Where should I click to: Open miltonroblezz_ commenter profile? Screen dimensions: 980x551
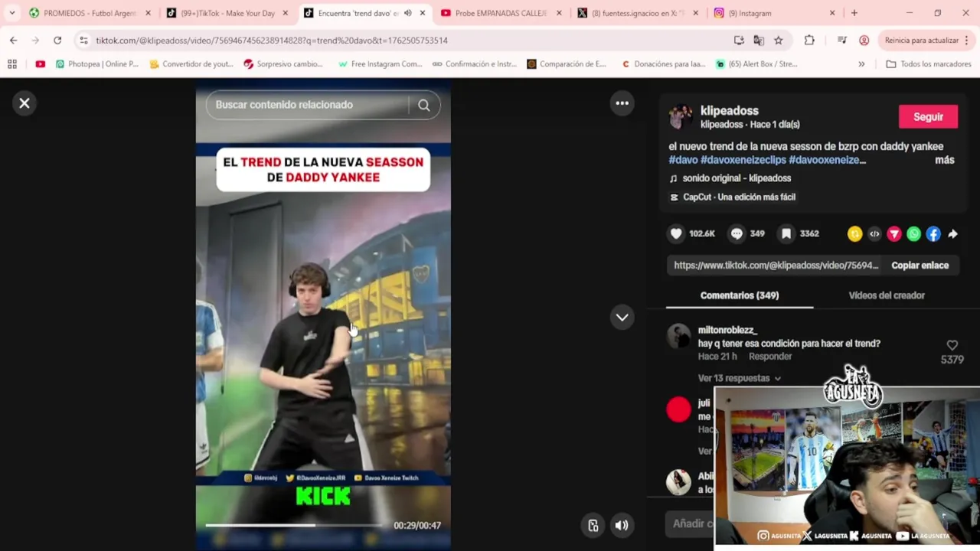[727, 330]
